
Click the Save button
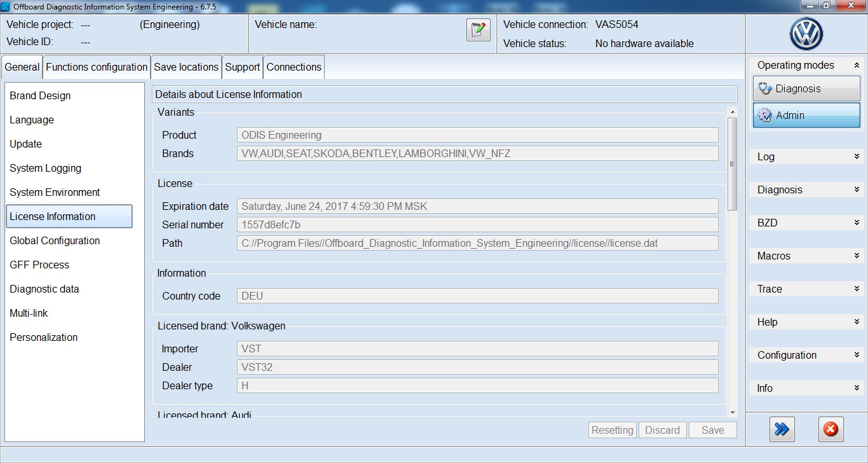tap(713, 430)
